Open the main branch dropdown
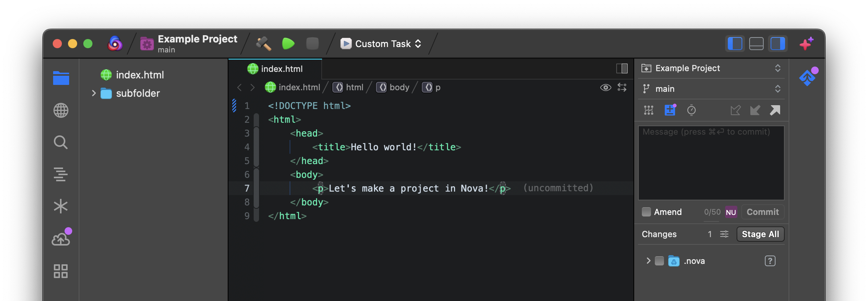 (711, 89)
